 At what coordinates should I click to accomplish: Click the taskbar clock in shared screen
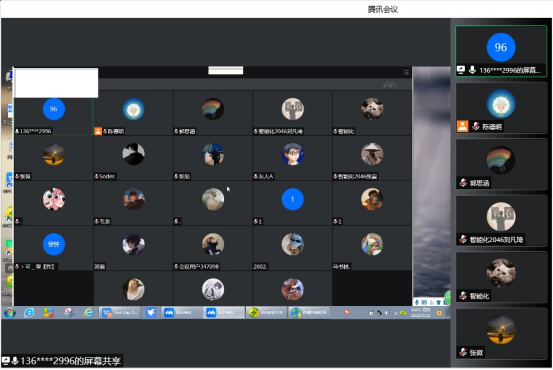click(x=420, y=313)
